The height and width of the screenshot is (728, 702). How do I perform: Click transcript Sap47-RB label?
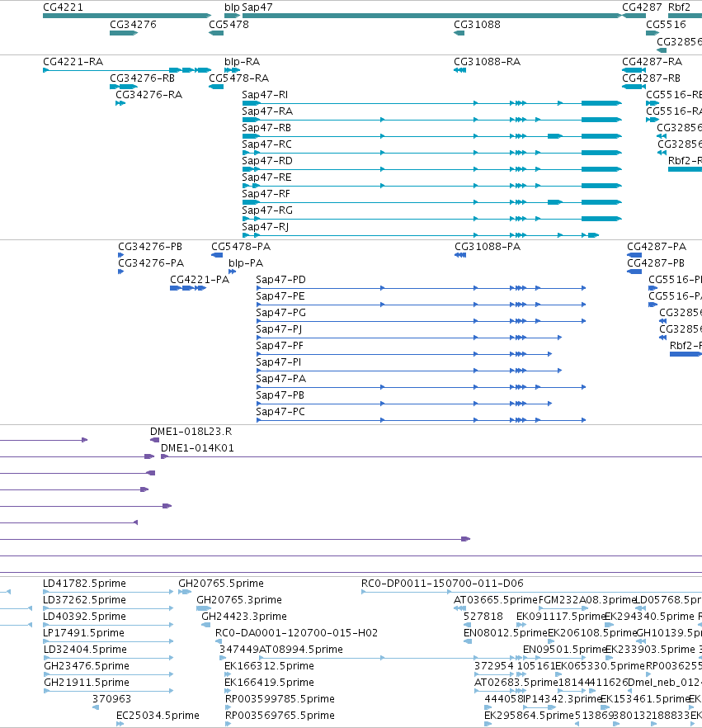266,128
